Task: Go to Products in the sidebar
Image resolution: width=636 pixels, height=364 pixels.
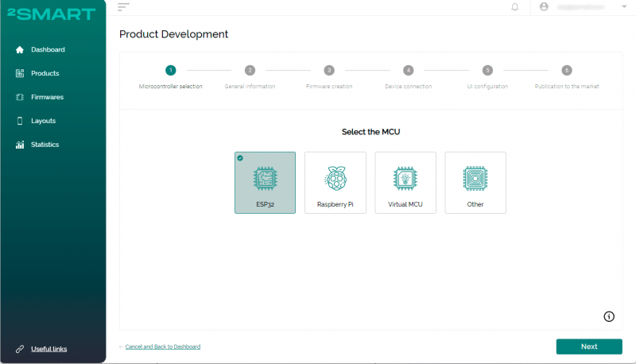Action: click(x=45, y=73)
